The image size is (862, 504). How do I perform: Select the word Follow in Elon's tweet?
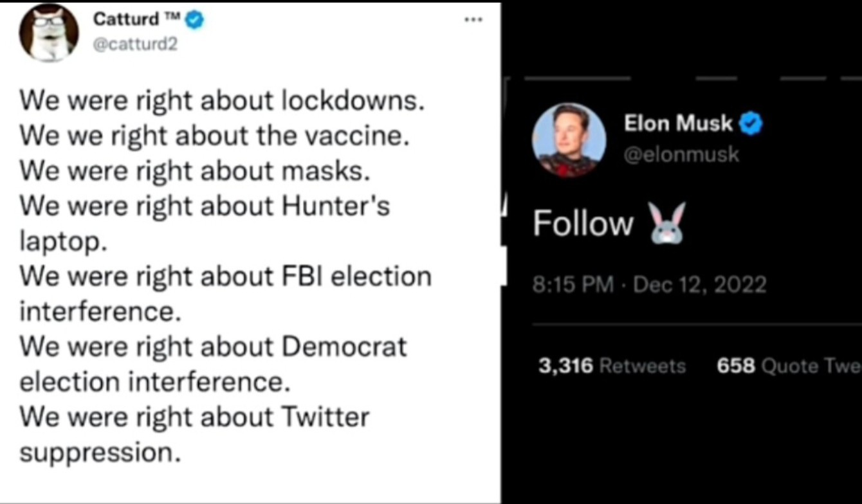(x=583, y=224)
